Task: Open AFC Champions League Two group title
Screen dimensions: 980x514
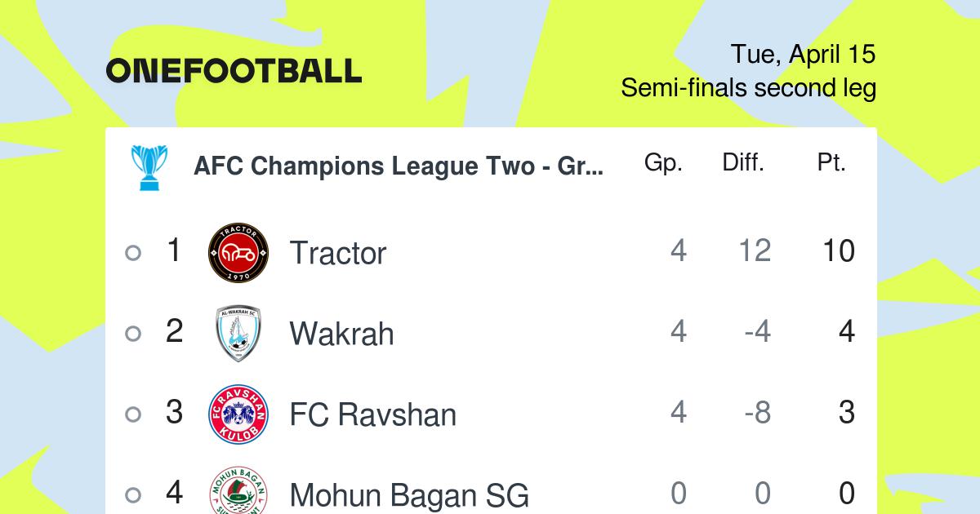Action: click(399, 166)
